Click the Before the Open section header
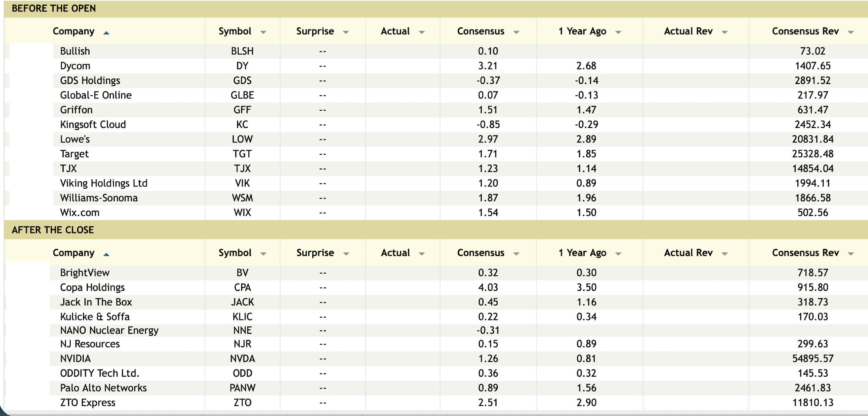The height and width of the screenshot is (416, 868). [x=54, y=9]
